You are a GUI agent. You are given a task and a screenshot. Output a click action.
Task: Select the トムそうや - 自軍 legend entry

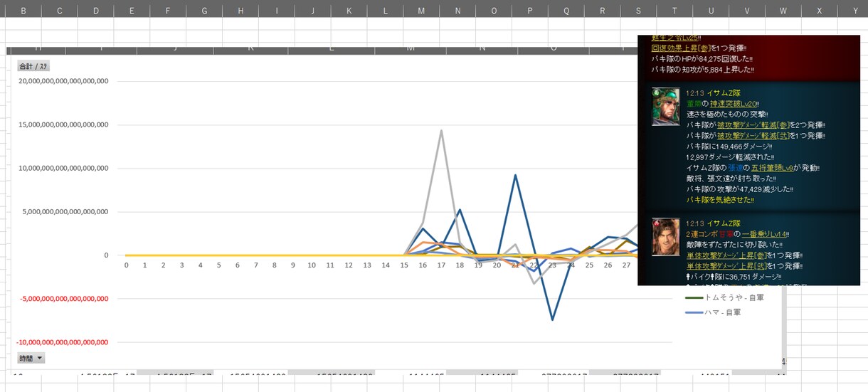725,297
